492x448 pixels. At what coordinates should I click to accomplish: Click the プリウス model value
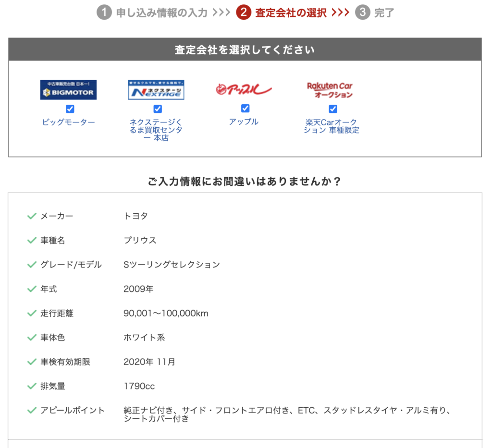pos(140,241)
